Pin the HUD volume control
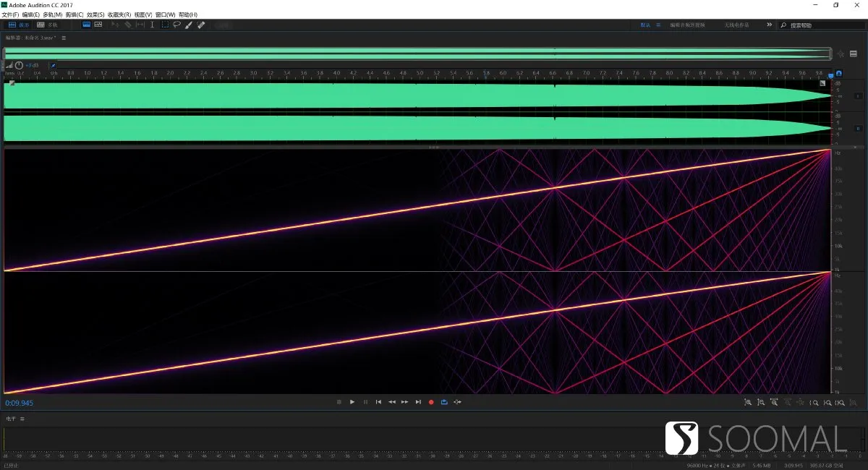This screenshot has width=868, height=470. (54, 65)
